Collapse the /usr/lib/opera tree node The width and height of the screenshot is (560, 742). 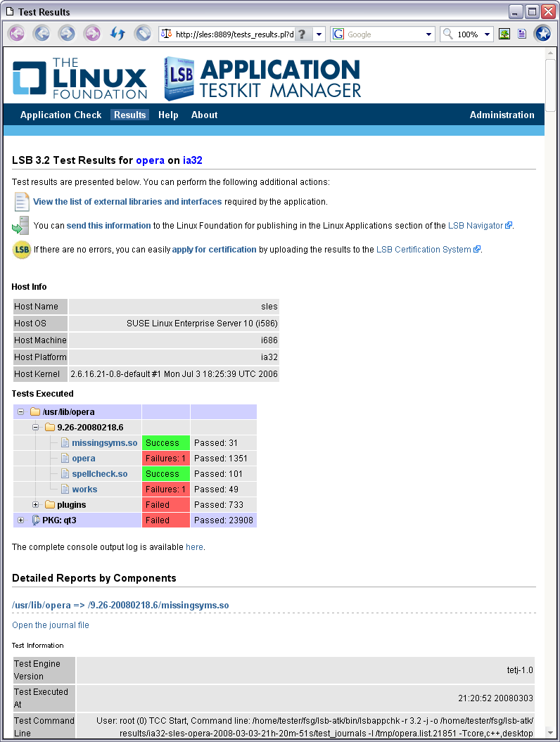click(21, 411)
